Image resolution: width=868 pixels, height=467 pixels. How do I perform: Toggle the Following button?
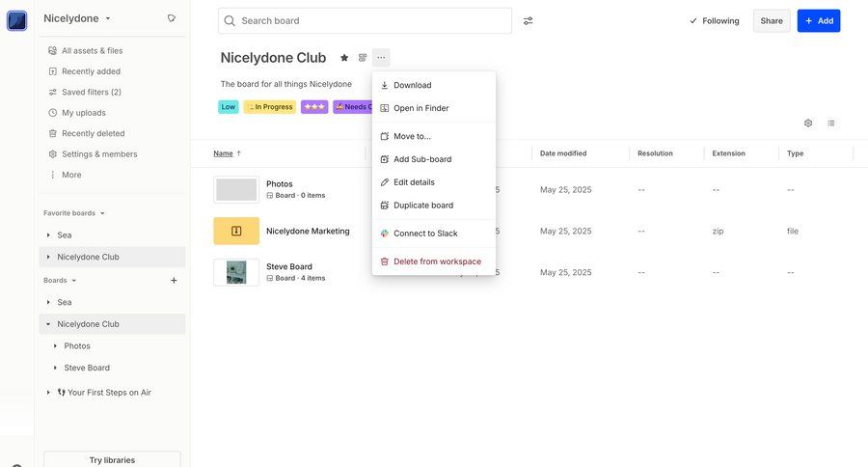pyautogui.click(x=715, y=20)
